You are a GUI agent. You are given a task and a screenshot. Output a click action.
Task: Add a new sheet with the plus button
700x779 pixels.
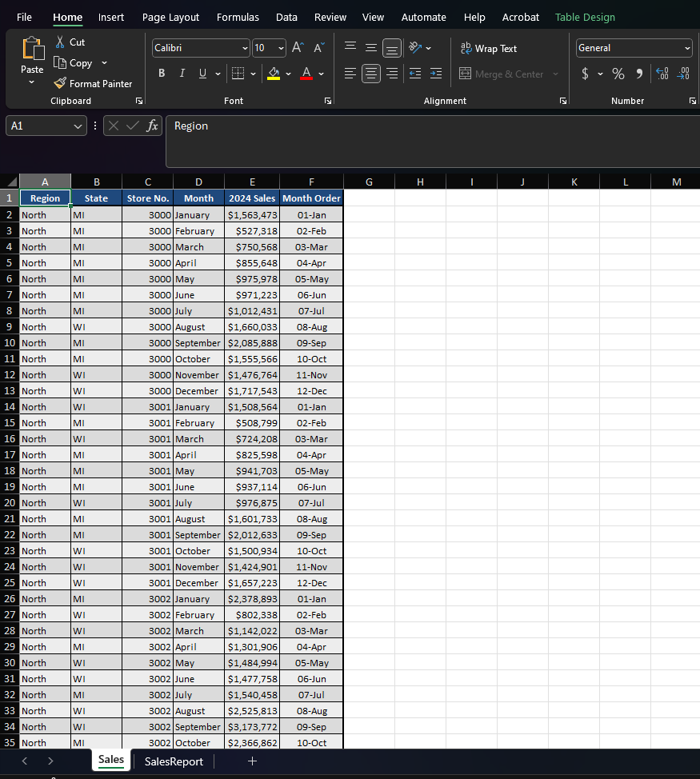tap(252, 761)
